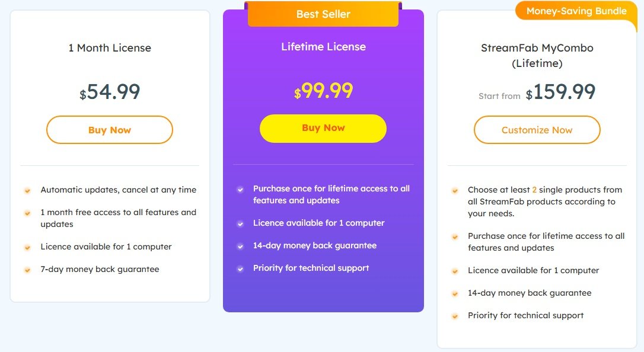Viewport: 644px width, 352px height.
Task: Click checkmark icon beside 'Automatic updates, cancel at any time'
Action: (27, 190)
